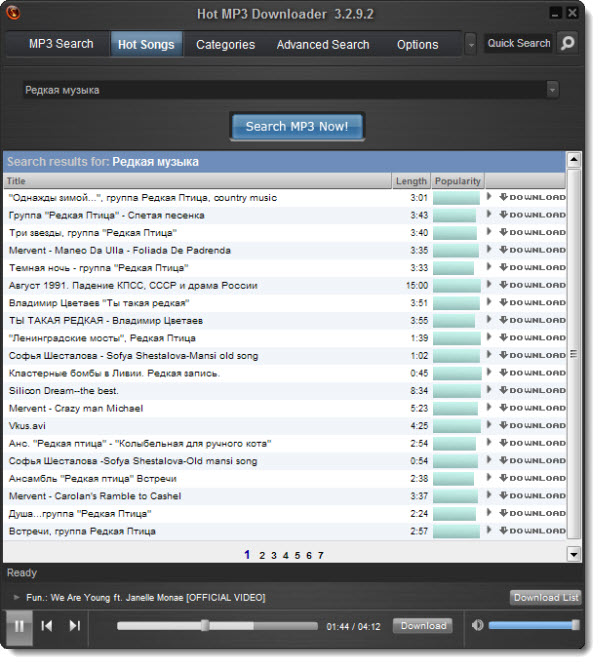The image size is (600, 664).
Task: Download Sofya Shestalova-Mansi old song
Action: click(532, 355)
